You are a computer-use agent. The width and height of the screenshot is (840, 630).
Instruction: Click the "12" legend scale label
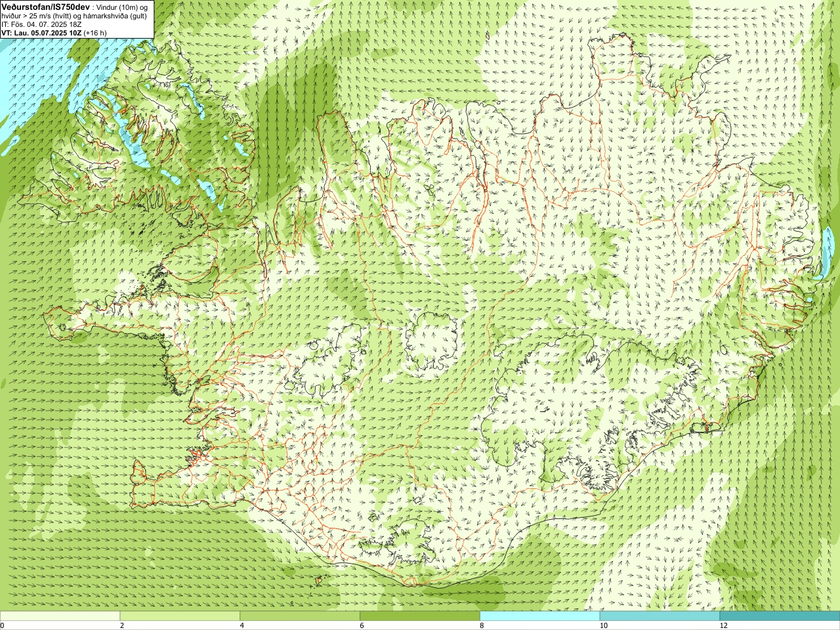(x=724, y=625)
